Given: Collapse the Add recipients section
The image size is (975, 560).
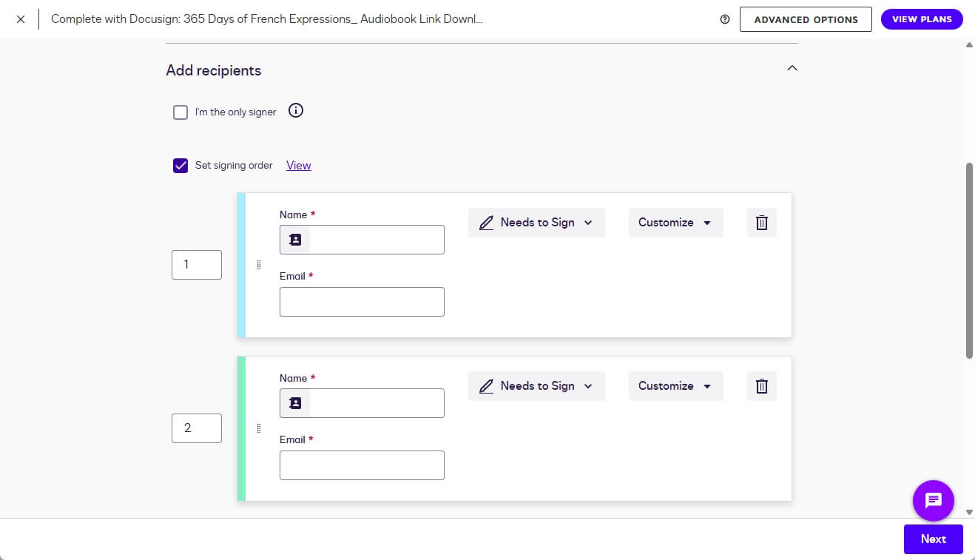Looking at the screenshot, I should (x=792, y=68).
